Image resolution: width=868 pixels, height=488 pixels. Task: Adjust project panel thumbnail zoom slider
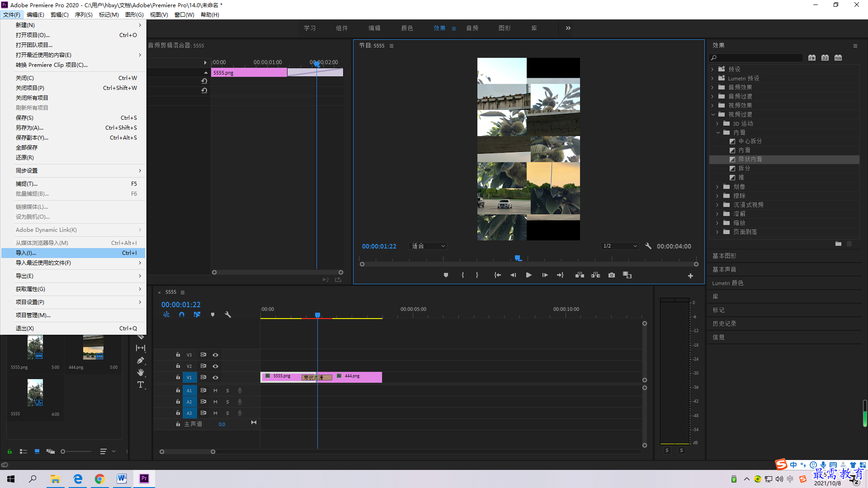[x=63, y=451]
